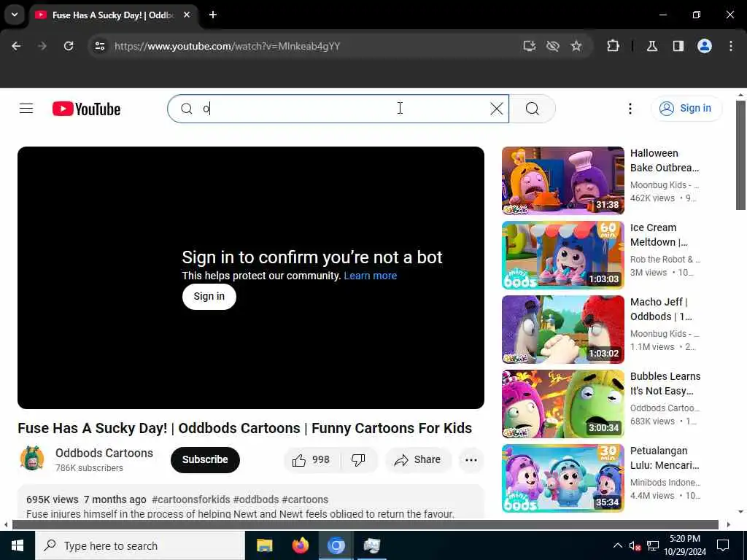The width and height of the screenshot is (747, 560).
Task: Open the Halloween Bake Outbrea… title
Action: point(665,160)
